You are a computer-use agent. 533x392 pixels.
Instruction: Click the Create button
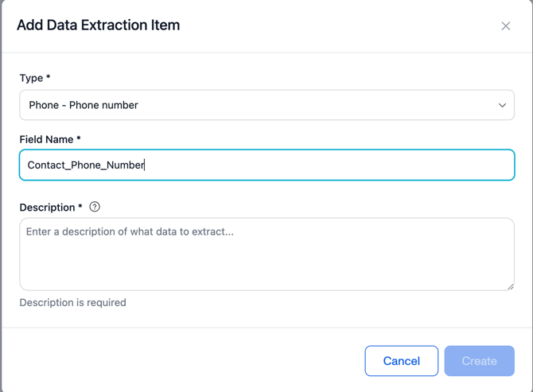click(479, 361)
